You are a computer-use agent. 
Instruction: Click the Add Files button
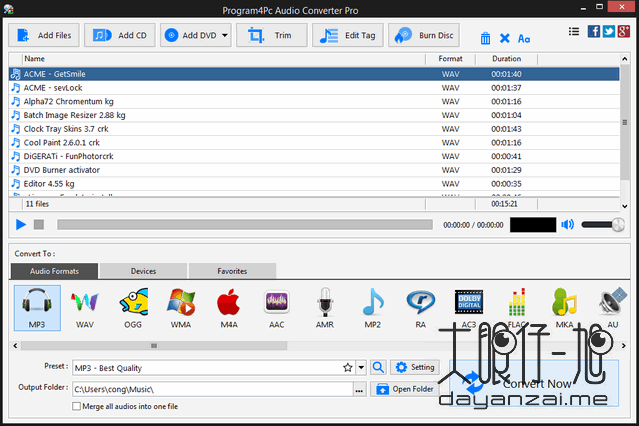tap(44, 35)
